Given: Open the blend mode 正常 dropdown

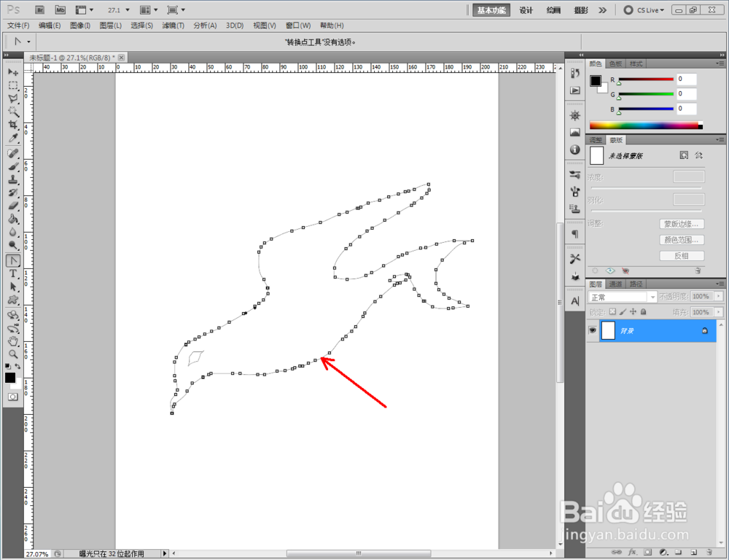Looking at the screenshot, I should point(623,297).
